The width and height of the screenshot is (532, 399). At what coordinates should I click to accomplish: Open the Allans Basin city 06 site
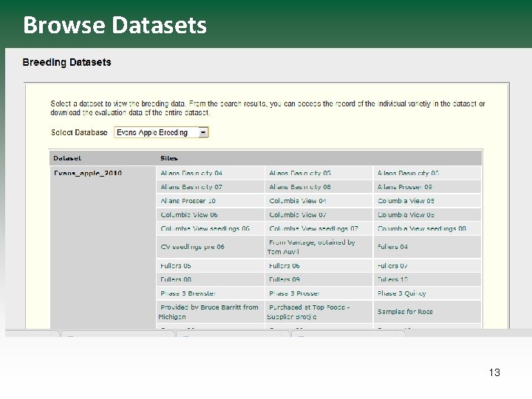[x=408, y=173]
